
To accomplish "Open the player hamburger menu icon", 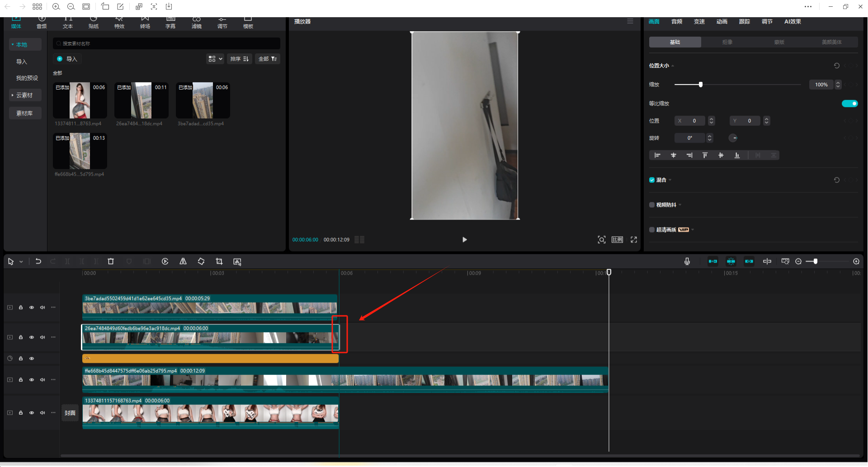I will point(630,21).
